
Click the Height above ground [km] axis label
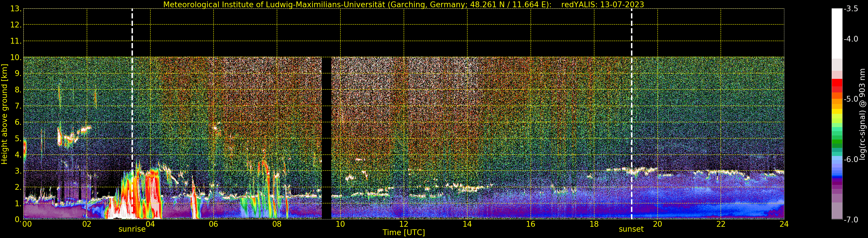click(4, 114)
